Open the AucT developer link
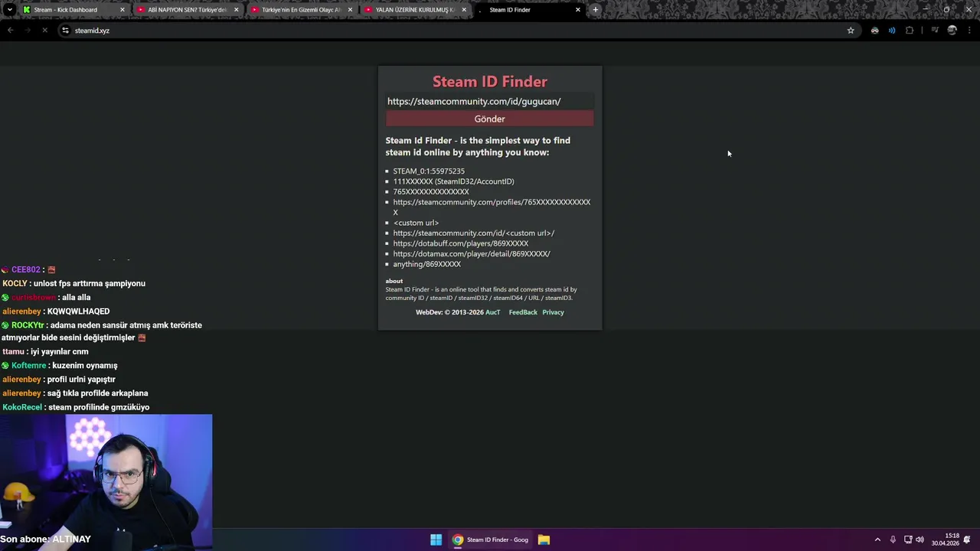The width and height of the screenshot is (980, 551). tap(492, 312)
